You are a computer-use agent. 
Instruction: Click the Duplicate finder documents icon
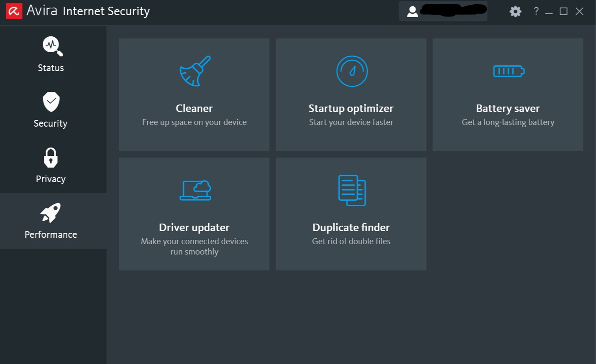(352, 190)
